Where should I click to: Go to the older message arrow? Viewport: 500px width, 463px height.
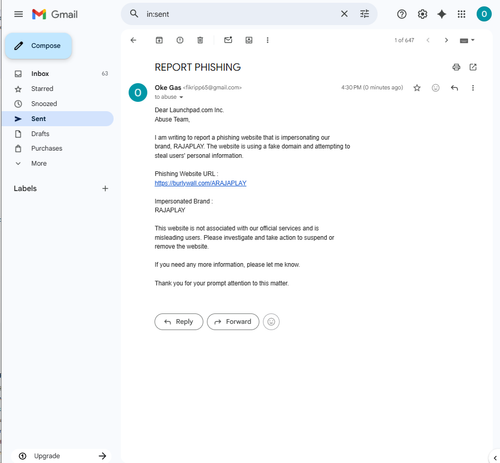pyautogui.click(x=446, y=40)
